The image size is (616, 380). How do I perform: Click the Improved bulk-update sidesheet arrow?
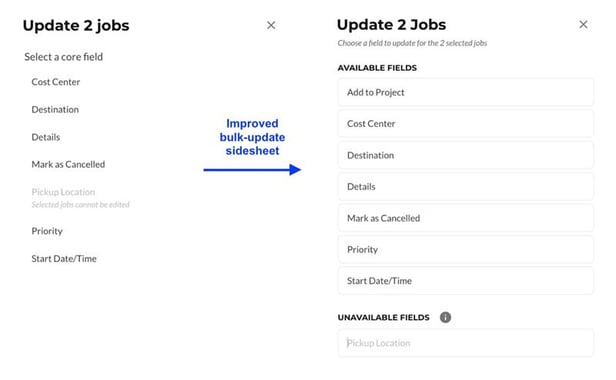tap(252, 170)
